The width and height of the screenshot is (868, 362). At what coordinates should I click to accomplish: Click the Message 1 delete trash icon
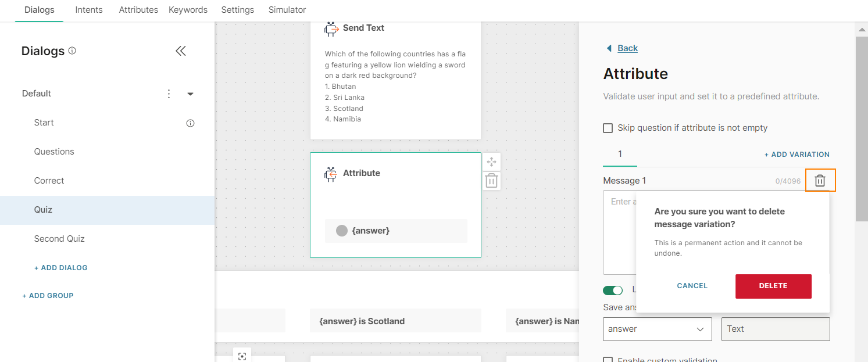click(820, 181)
